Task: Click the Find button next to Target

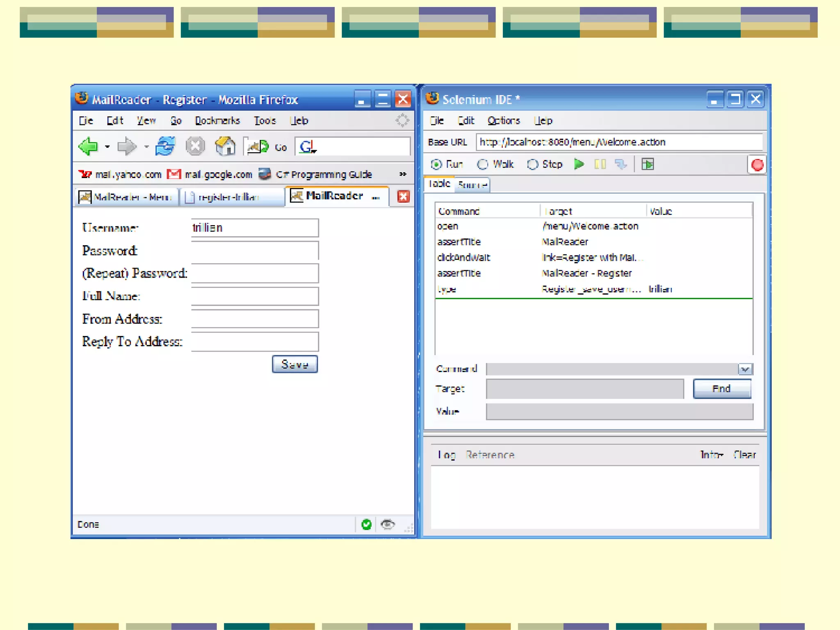Action: coord(721,388)
